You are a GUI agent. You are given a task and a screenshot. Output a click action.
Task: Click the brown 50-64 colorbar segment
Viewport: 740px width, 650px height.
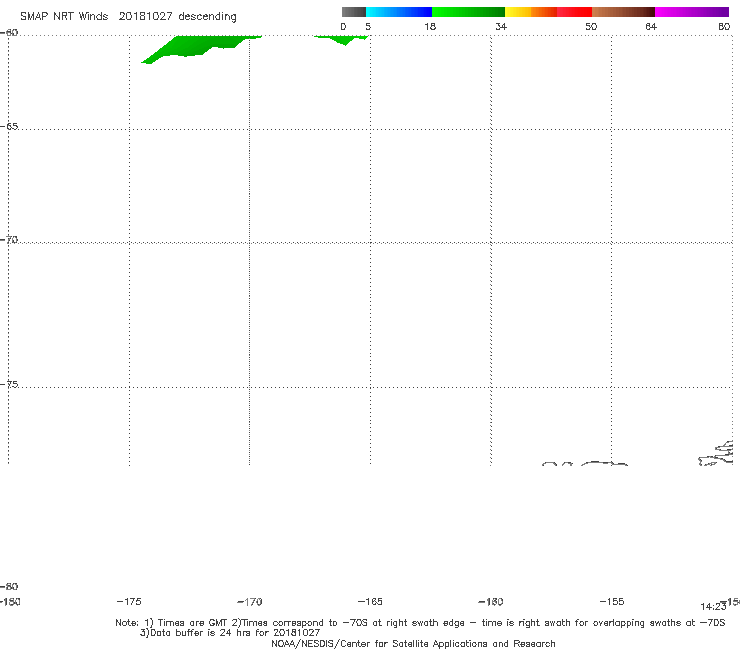(x=623, y=12)
